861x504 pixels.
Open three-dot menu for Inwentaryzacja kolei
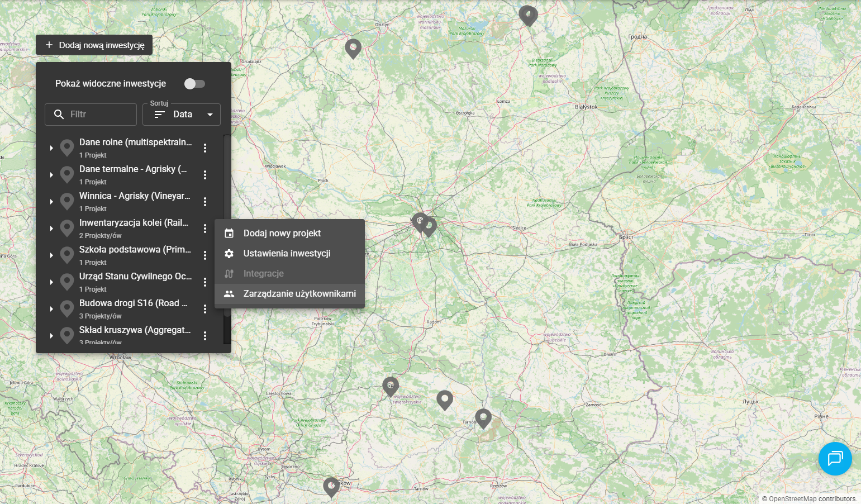205,229
